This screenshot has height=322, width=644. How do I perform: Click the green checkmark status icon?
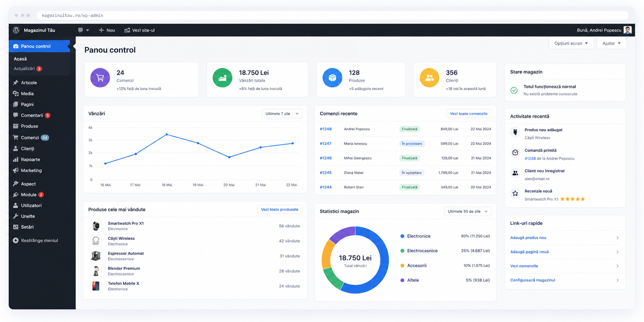514,90
